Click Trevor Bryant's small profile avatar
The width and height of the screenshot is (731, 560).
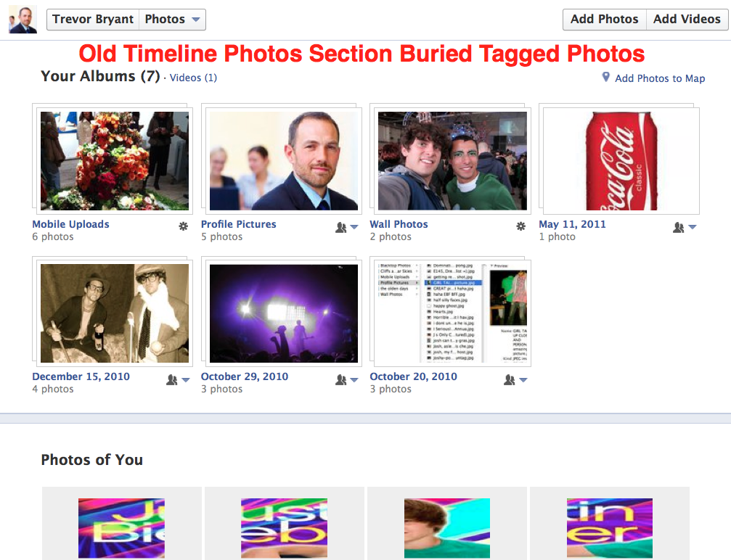click(23, 20)
